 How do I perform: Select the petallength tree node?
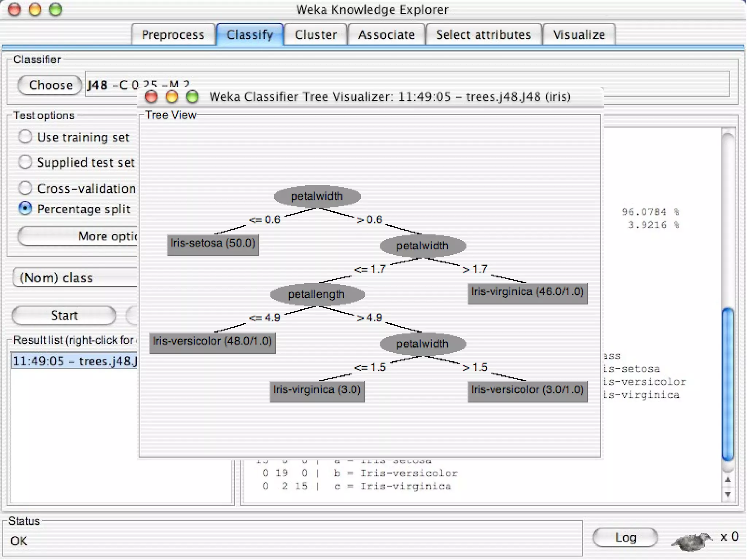[317, 294]
